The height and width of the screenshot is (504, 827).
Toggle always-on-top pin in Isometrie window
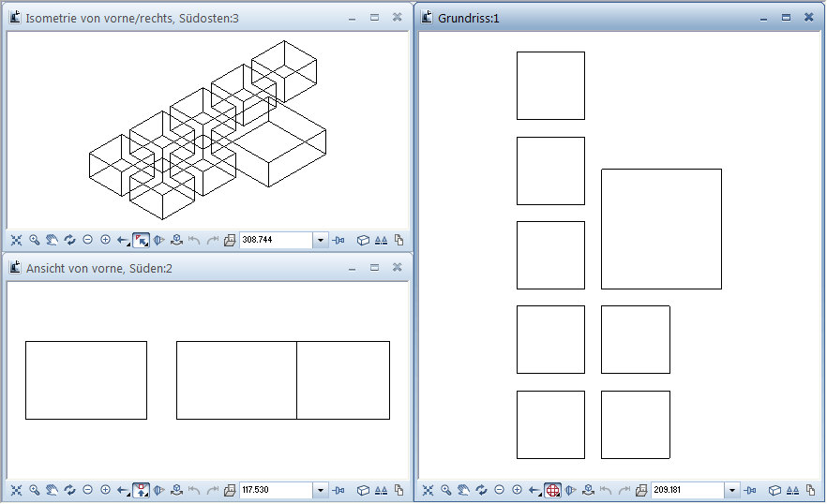tap(338, 241)
